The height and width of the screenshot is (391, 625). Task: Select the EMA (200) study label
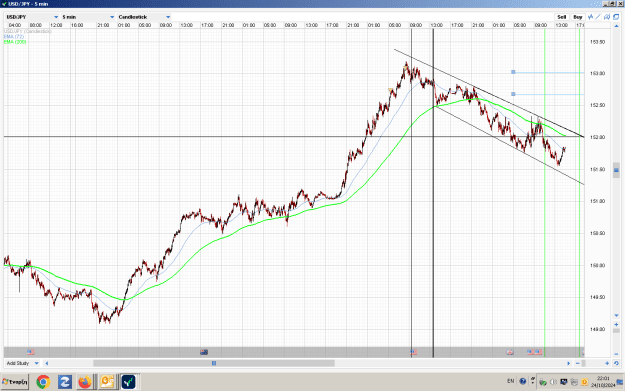point(15,42)
